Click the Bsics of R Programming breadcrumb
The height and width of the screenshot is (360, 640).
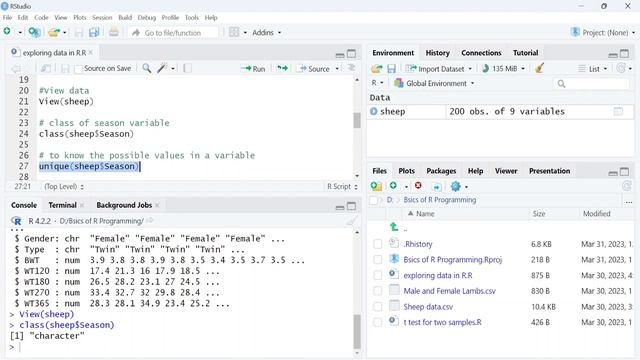coord(440,200)
